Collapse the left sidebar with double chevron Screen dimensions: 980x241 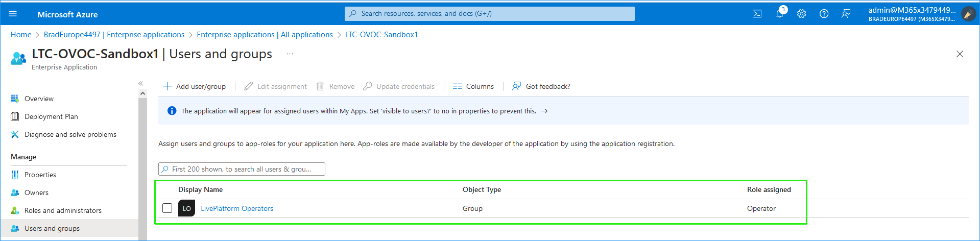[x=140, y=83]
